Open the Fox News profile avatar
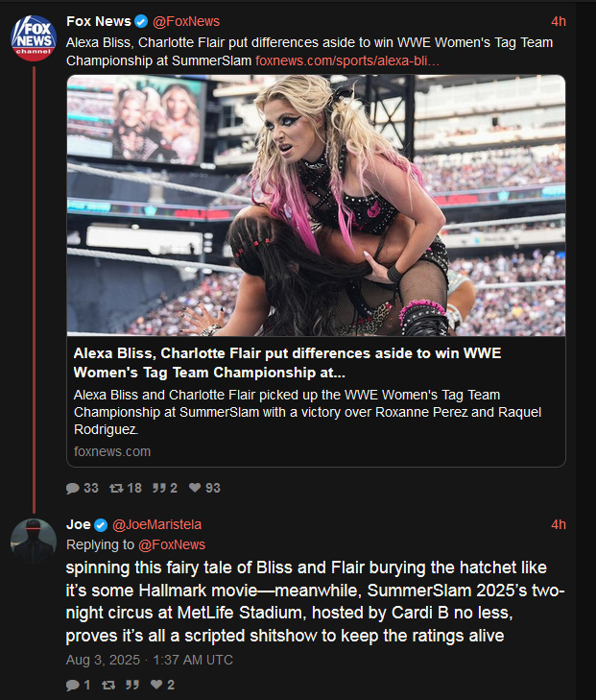 click(x=34, y=38)
